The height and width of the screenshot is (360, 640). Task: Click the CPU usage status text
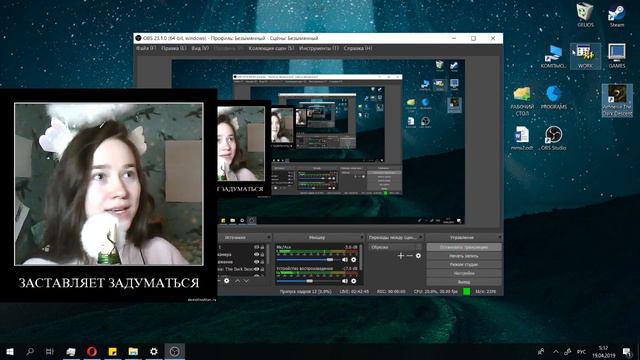click(x=436, y=292)
